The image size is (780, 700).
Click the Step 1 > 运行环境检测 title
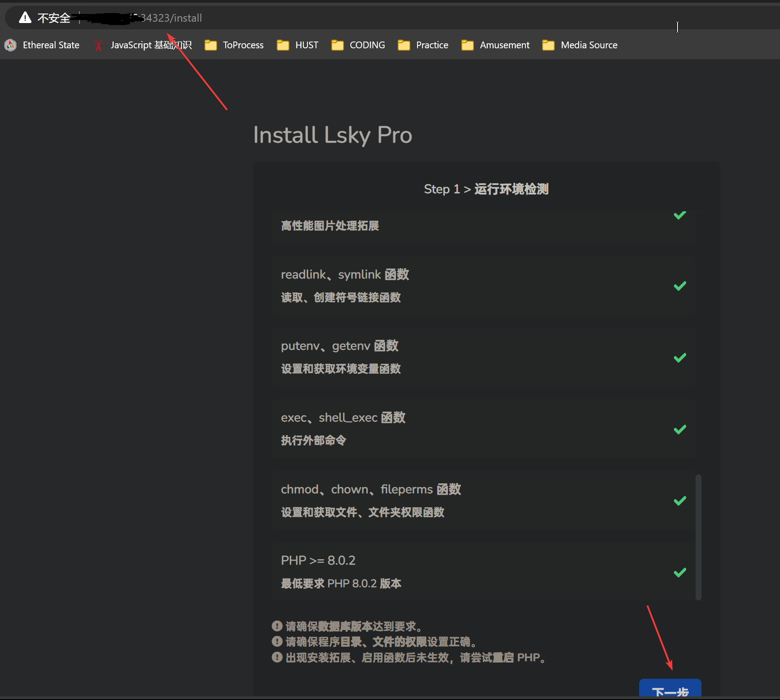pyautogui.click(x=486, y=189)
